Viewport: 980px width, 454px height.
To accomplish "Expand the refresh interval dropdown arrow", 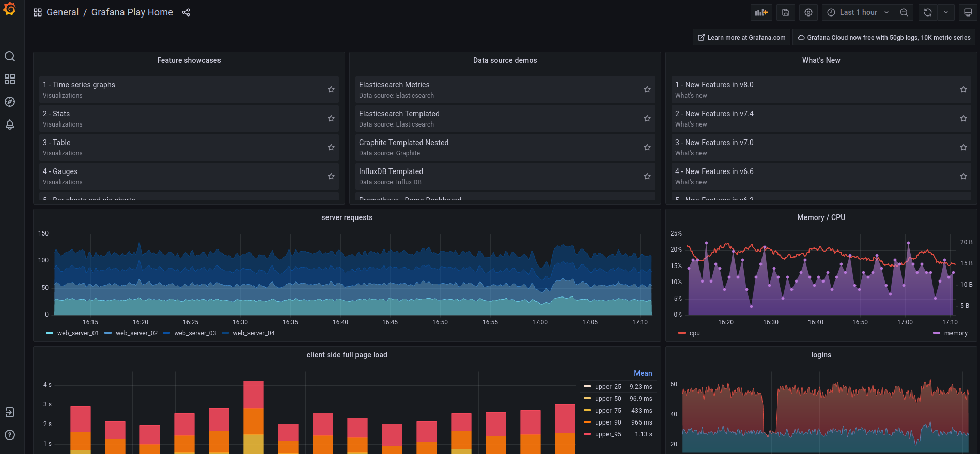I will click(946, 12).
